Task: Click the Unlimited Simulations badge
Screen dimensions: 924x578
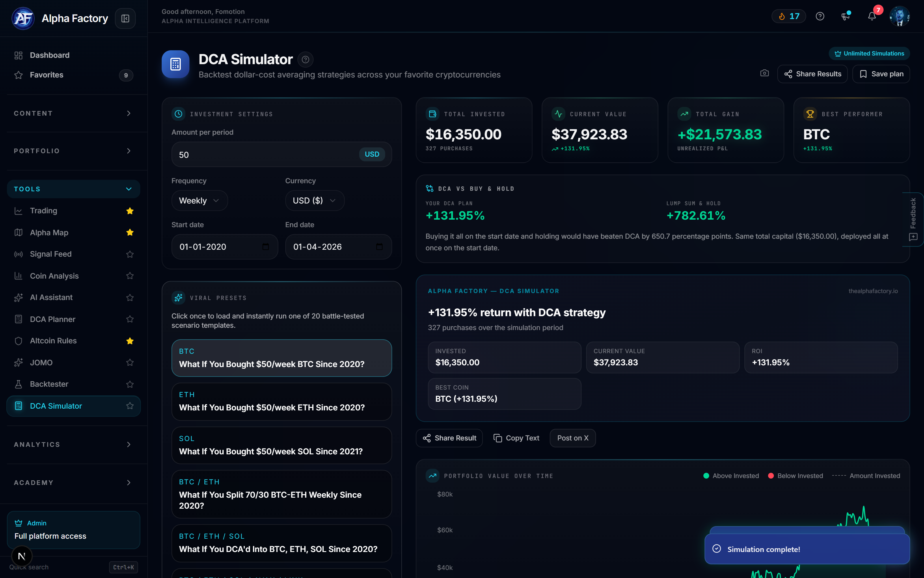Action: 869,53
